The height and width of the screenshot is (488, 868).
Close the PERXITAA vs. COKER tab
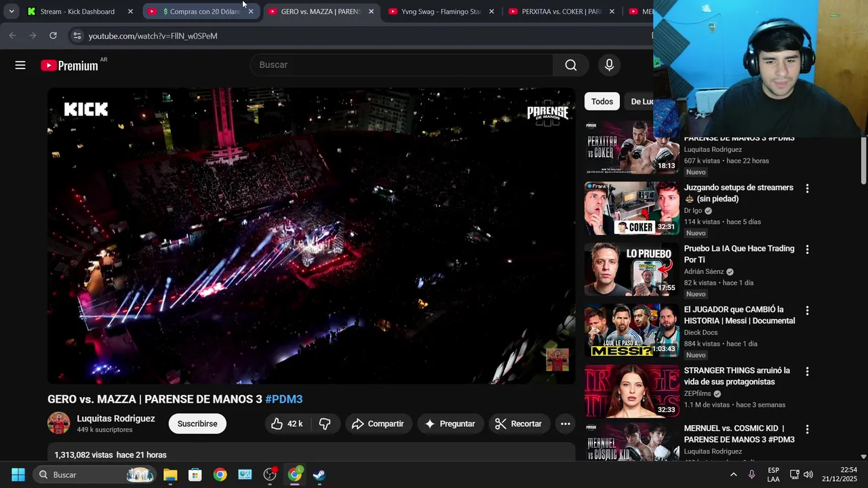[x=612, y=12]
